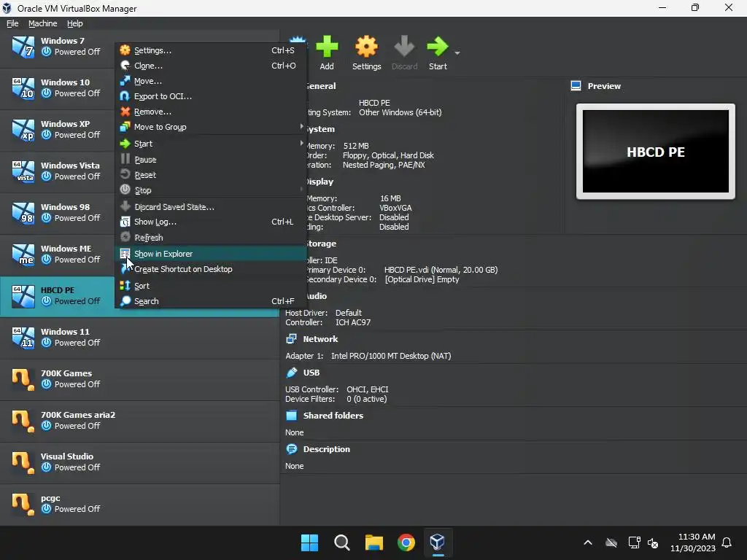Screen dimensions: 747x560
Task: Choose Export to OCI... menu entry
Action: click(x=209, y=96)
